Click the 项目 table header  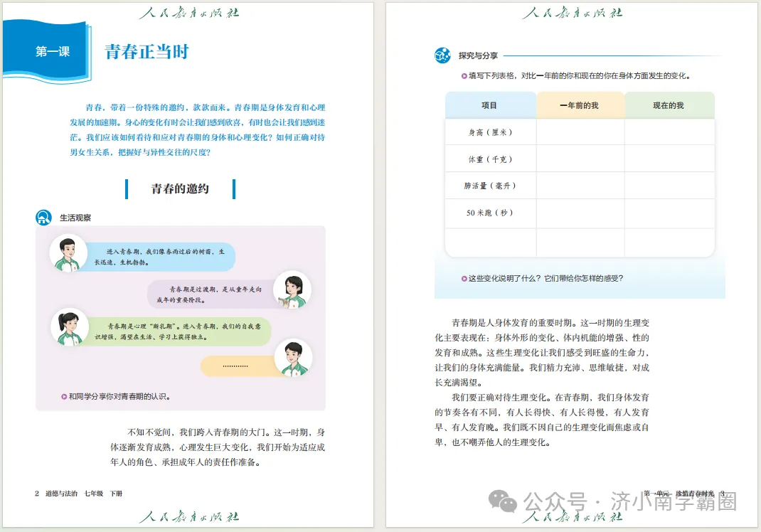[490, 105]
